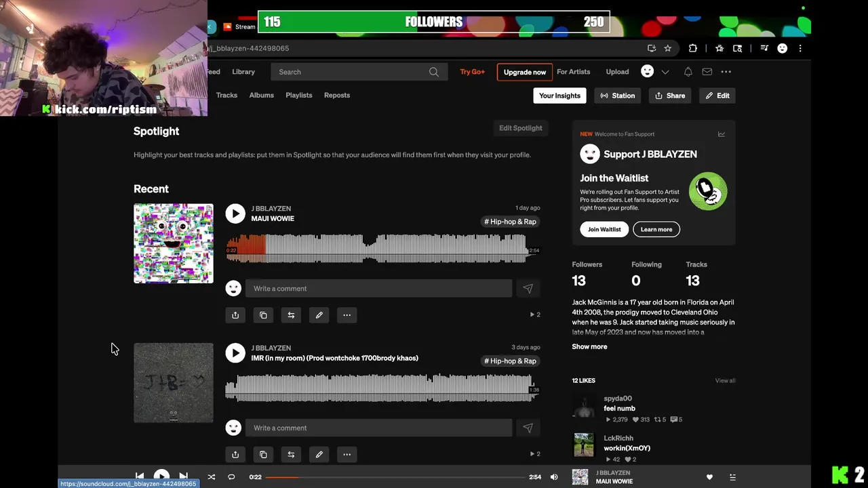Viewport: 868px width, 488px height.
Task: Open the notifications bell
Action: [x=688, y=72]
